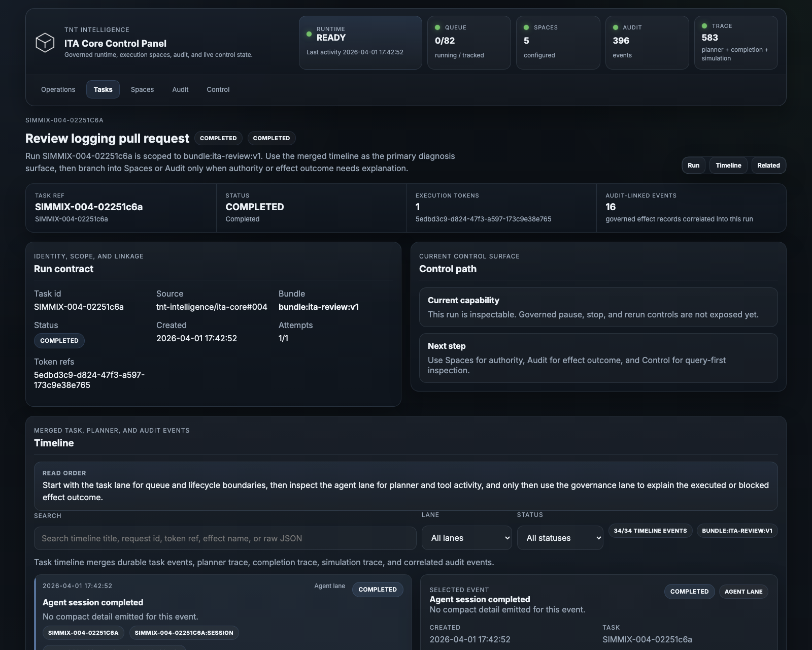The image size is (812, 650).
Task: Click the Timeline navigation link
Action: pos(728,165)
